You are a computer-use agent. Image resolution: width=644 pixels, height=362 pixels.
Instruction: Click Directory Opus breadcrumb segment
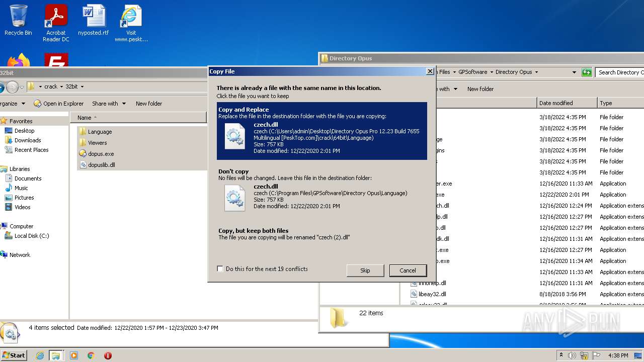point(514,72)
